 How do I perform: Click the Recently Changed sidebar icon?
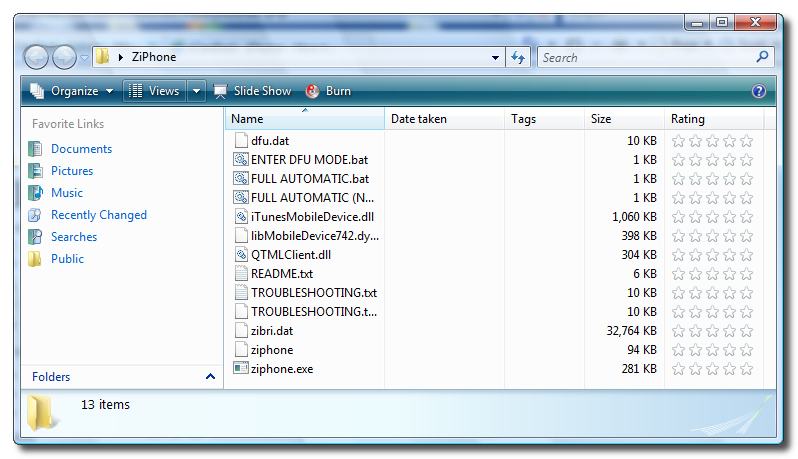point(35,215)
